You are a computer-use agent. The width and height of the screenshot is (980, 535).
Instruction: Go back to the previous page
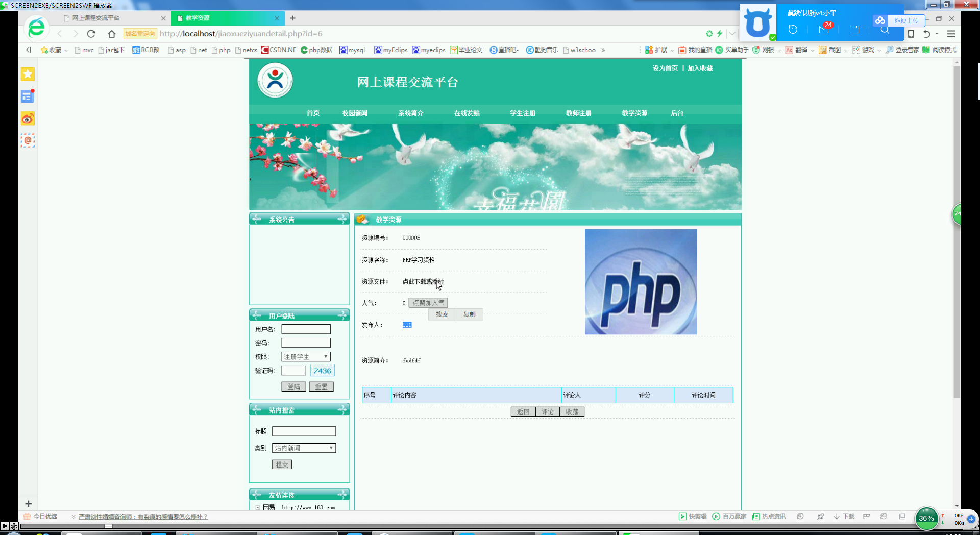[x=60, y=34]
